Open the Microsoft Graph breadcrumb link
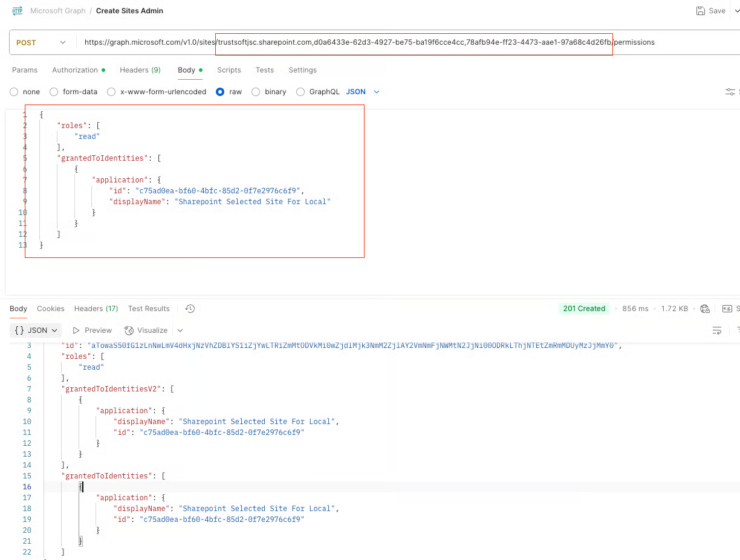740x560 pixels. [58, 11]
